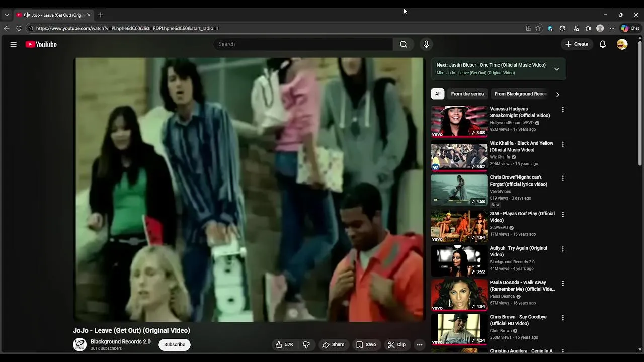Show more filter chips with right arrow
Screen dimensions: 644x362
pyautogui.click(x=557, y=94)
